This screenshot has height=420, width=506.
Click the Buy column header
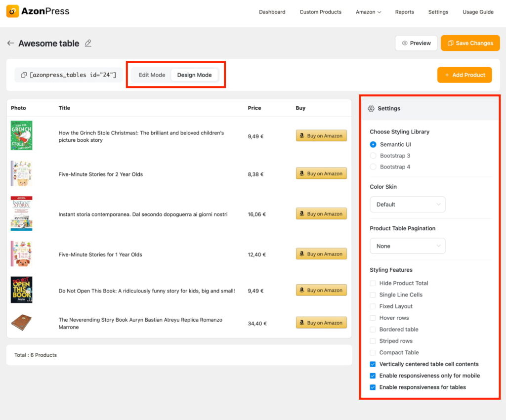(x=300, y=108)
